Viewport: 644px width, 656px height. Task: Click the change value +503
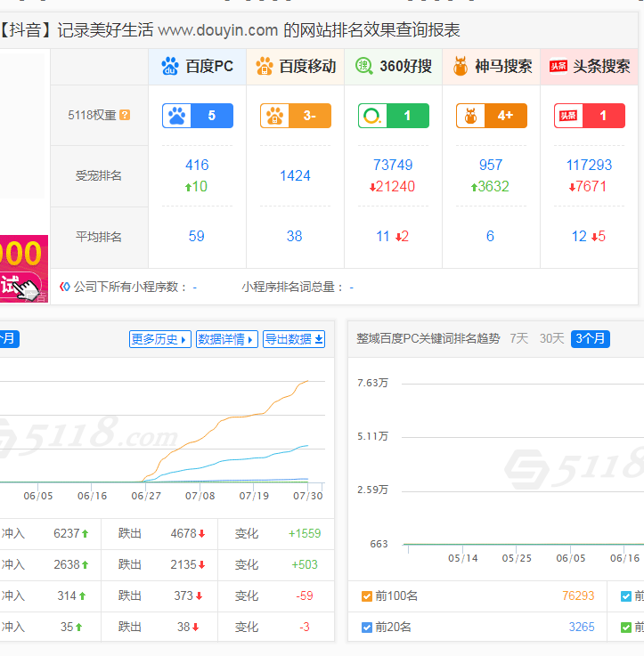point(305,565)
